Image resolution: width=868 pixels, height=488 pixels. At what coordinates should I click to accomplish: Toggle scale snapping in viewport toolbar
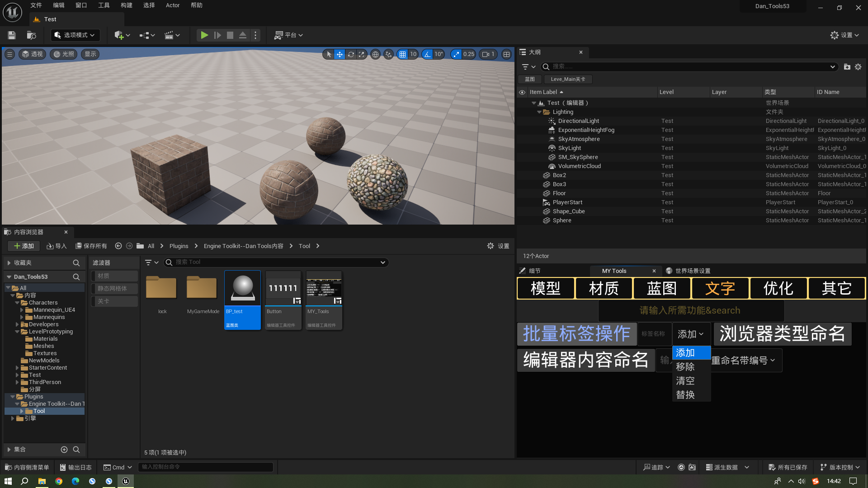click(x=456, y=54)
